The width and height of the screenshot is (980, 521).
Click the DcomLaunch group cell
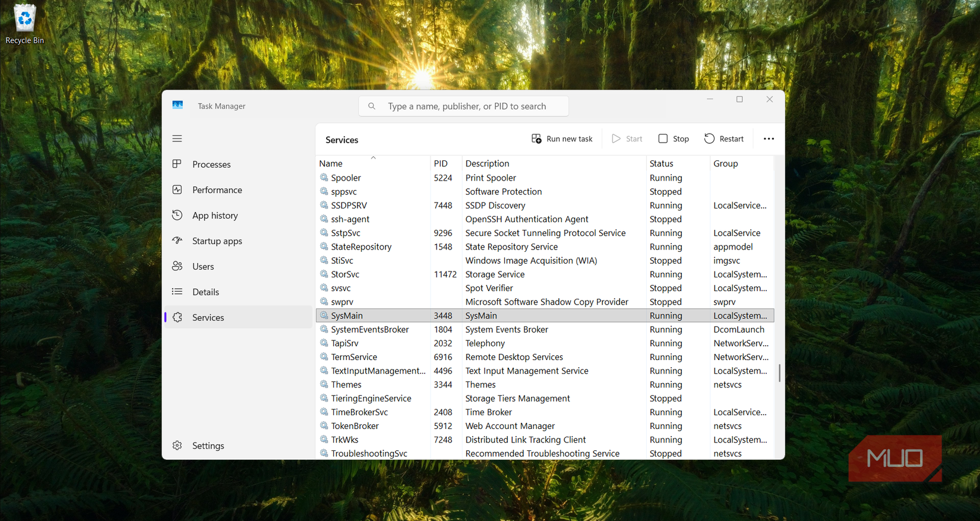coord(739,329)
